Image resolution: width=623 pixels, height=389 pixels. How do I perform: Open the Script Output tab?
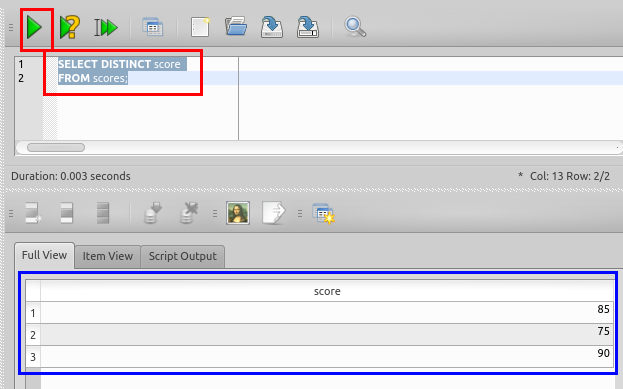183,256
